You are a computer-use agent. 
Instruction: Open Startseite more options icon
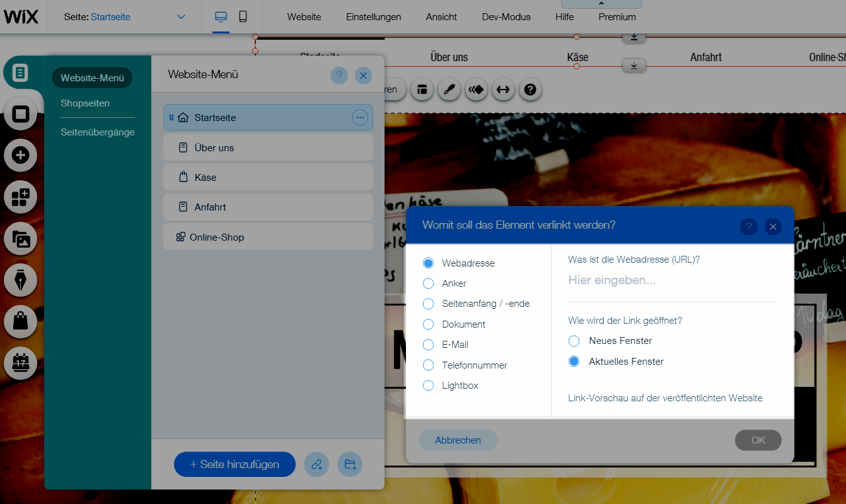[359, 117]
